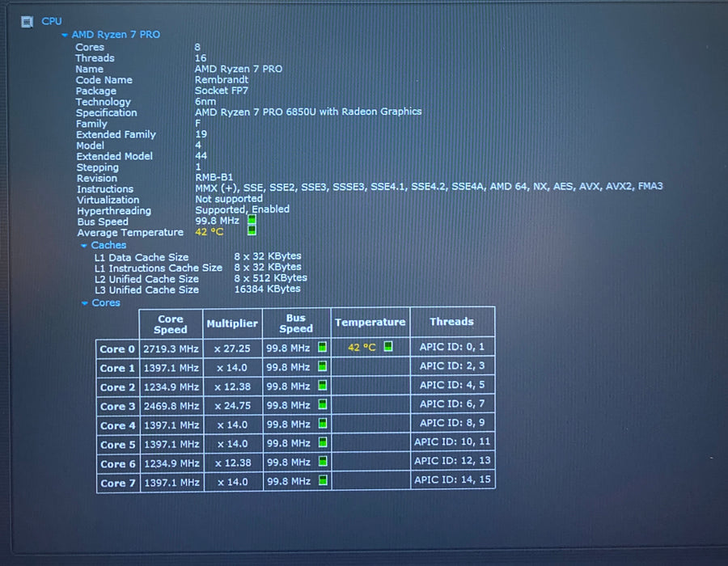Collapse the Cores section
This screenshot has width=728, height=566.
[84, 303]
